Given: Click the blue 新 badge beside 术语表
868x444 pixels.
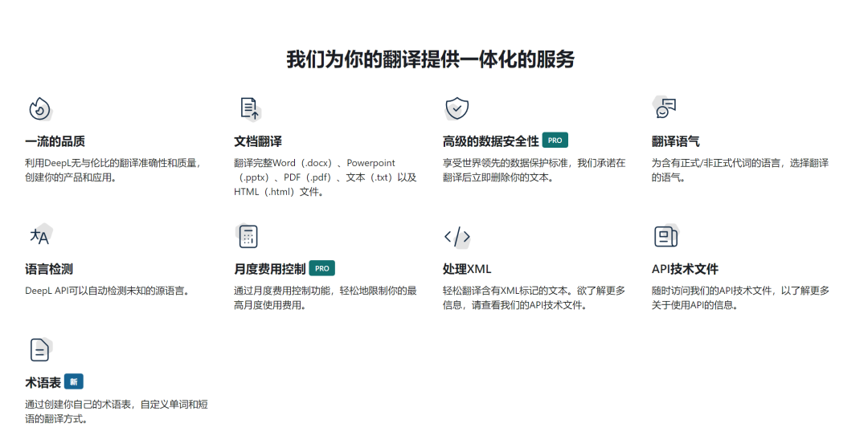Looking at the screenshot, I should [74, 381].
